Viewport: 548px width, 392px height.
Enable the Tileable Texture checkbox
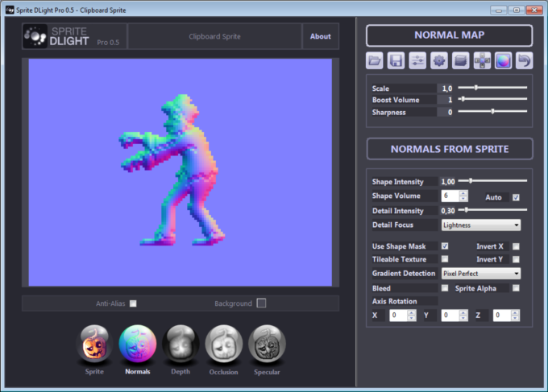coord(445,259)
